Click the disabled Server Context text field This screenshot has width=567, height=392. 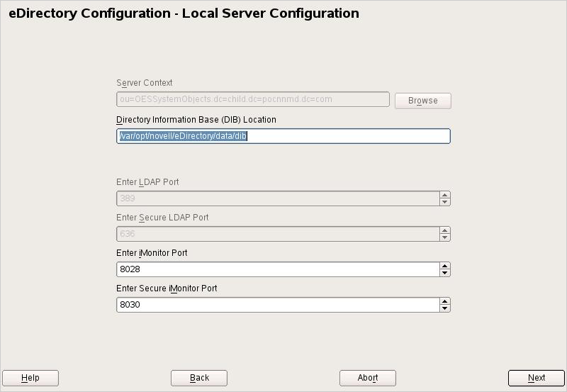coord(253,99)
